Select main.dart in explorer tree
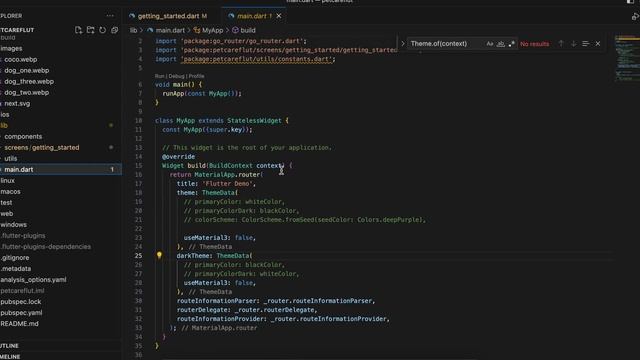This screenshot has height=360, width=640. [19, 169]
